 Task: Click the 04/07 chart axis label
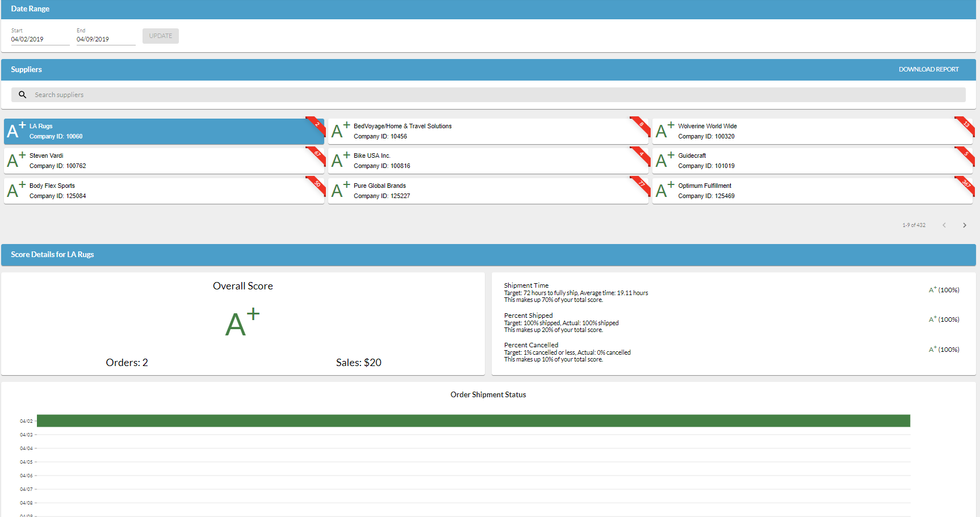pyautogui.click(x=26, y=489)
